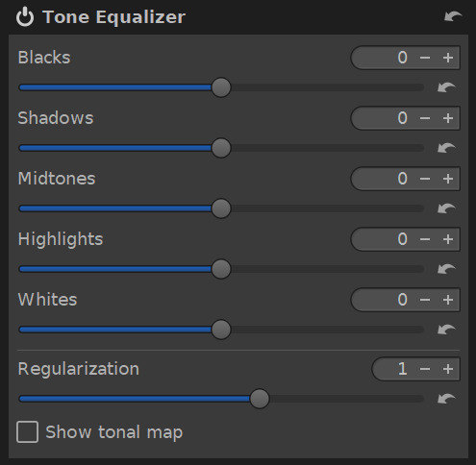The height and width of the screenshot is (465, 476).
Task: Decrease the Regularization value with minus
Action: tap(425, 369)
